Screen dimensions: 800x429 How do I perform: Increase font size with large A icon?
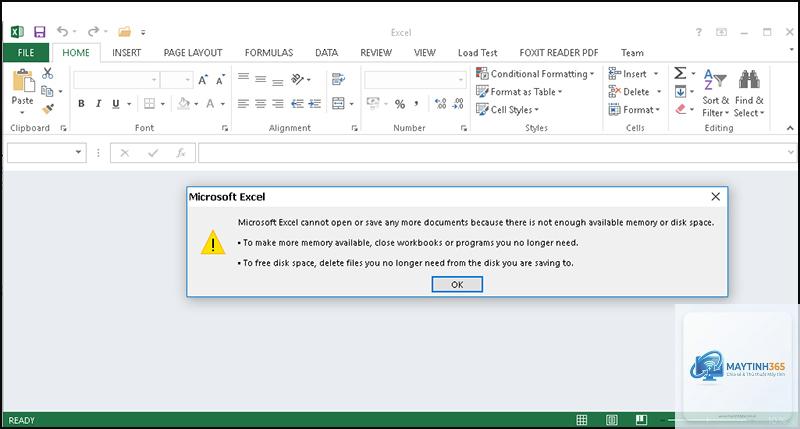click(203, 80)
